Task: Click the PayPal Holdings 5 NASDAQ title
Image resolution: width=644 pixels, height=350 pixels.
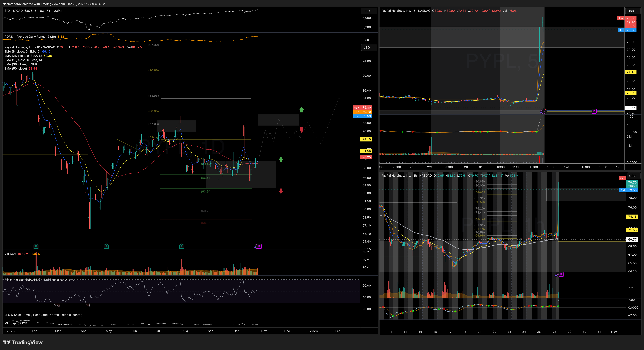Action: pos(406,11)
